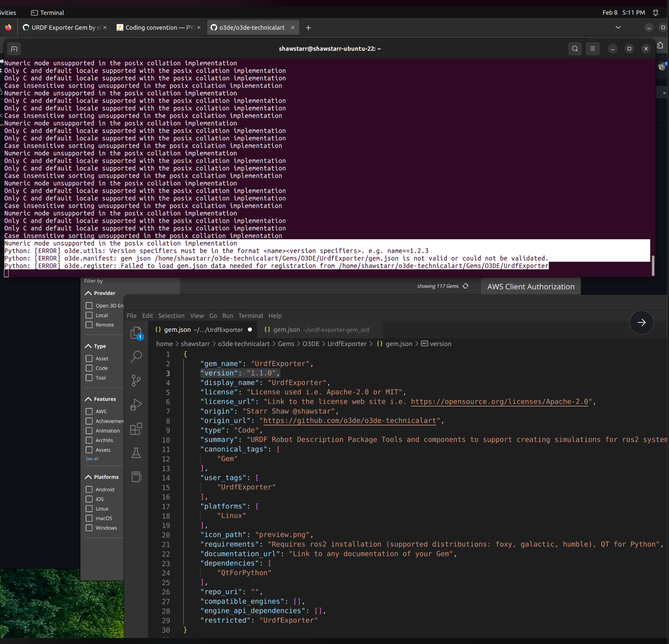The image size is (669, 644).
Task: Add a new browser tab with plus
Action: (x=308, y=28)
